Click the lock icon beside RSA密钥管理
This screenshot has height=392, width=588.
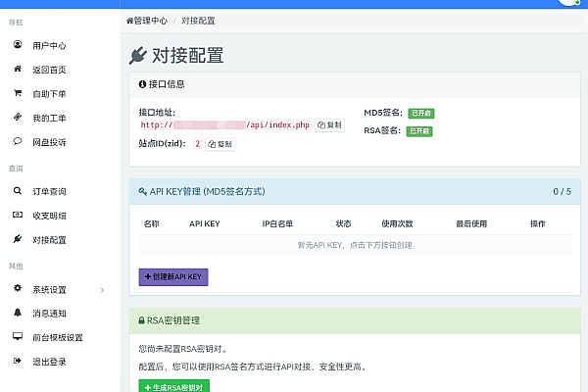pyautogui.click(x=141, y=320)
